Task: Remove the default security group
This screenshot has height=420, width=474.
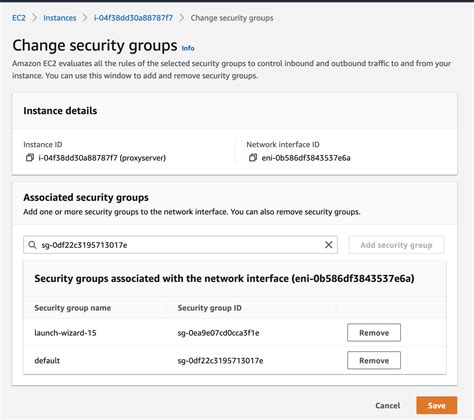Action: 374,360
